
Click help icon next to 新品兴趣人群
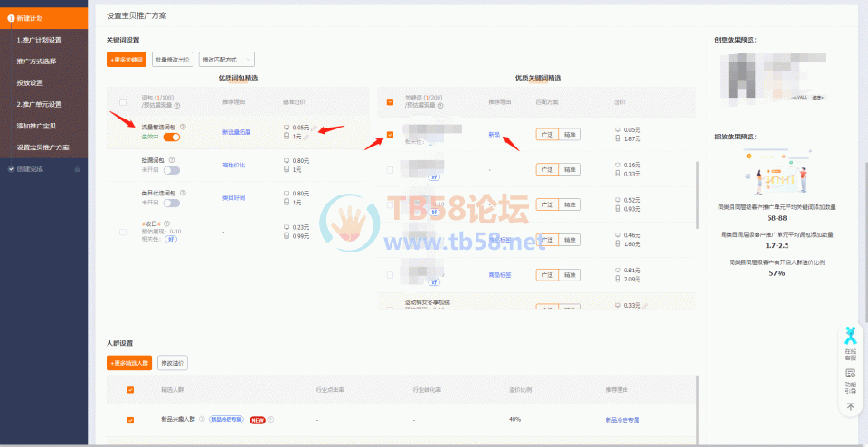tap(270, 420)
